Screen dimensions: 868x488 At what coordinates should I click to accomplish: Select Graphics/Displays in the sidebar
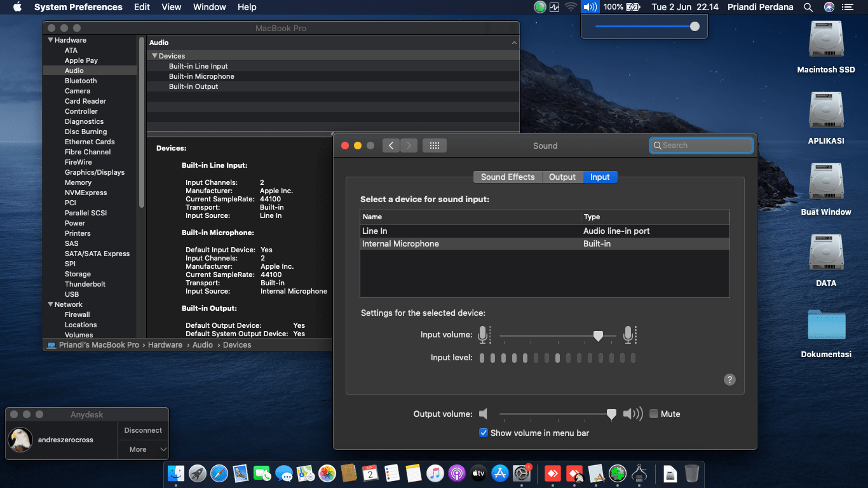(95, 172)
